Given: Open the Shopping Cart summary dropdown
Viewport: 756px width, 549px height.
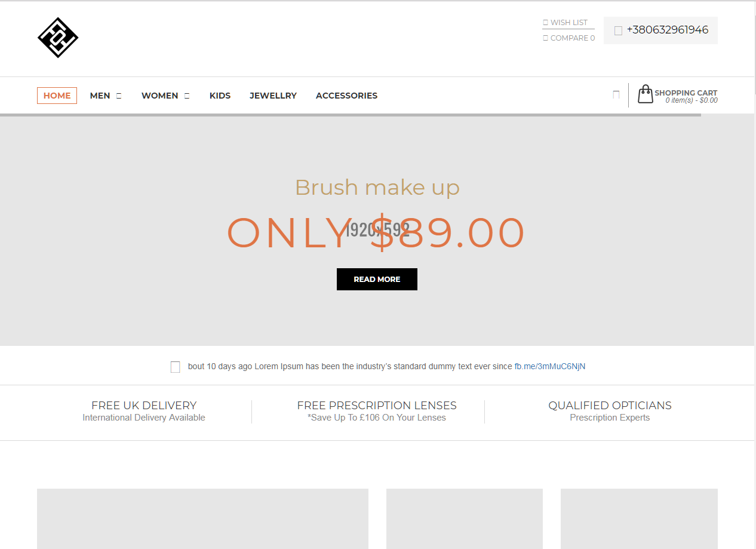Looking at the screenshot, I should (x=686, y=96).
